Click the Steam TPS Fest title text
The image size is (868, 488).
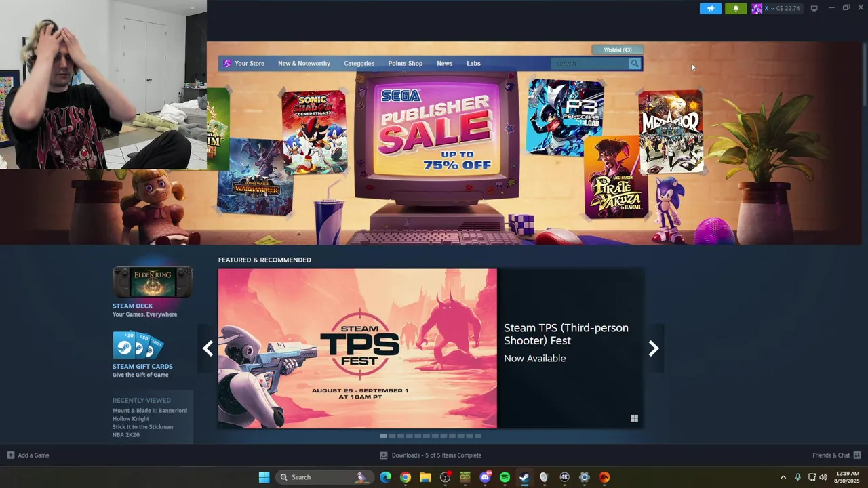[x=566, y=334]
